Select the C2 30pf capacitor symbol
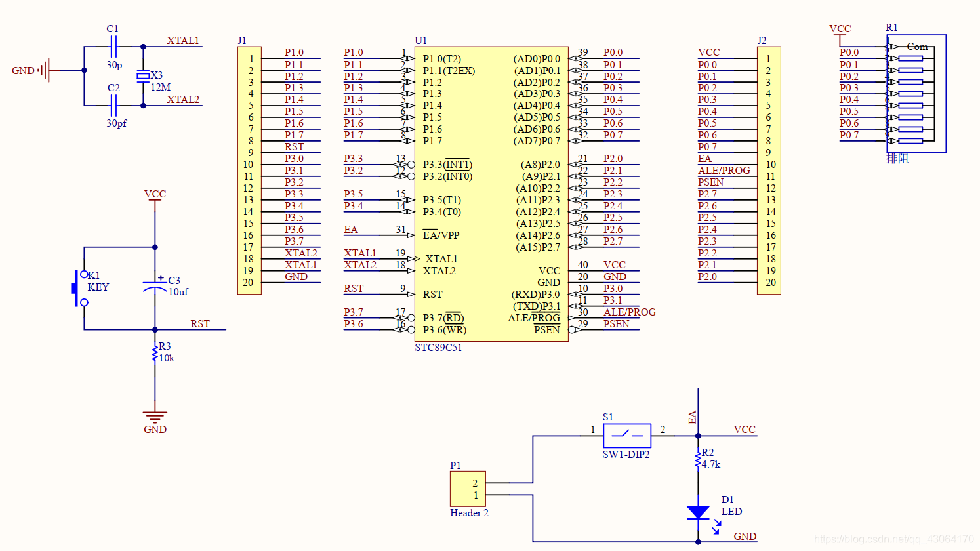The width and height of the screenshot is (980, 551). click(113, 105)
